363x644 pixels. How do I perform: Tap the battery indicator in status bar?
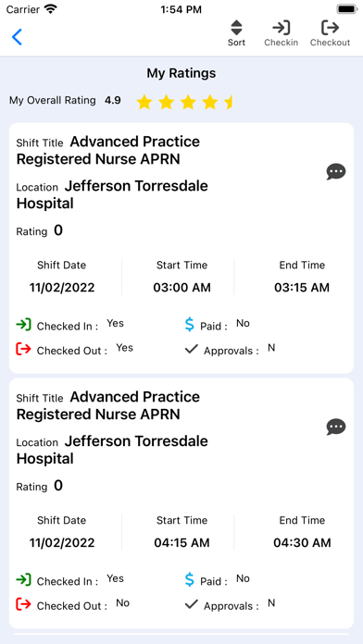point(347,9)
